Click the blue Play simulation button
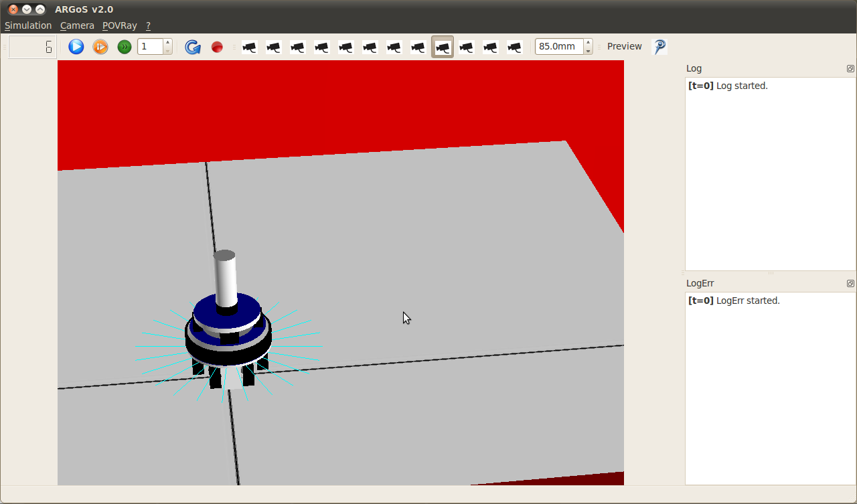857x504 pixels. (x=76, y=47)
